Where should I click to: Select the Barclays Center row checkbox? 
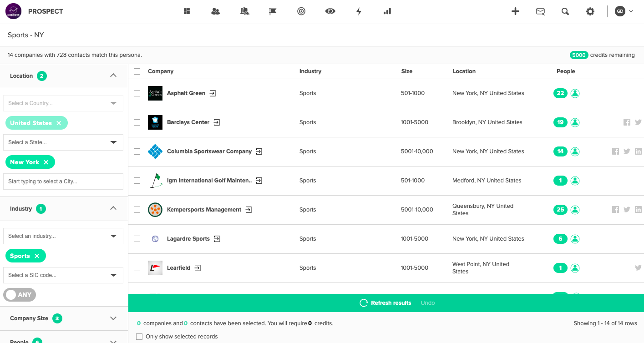tap(137, 122)
